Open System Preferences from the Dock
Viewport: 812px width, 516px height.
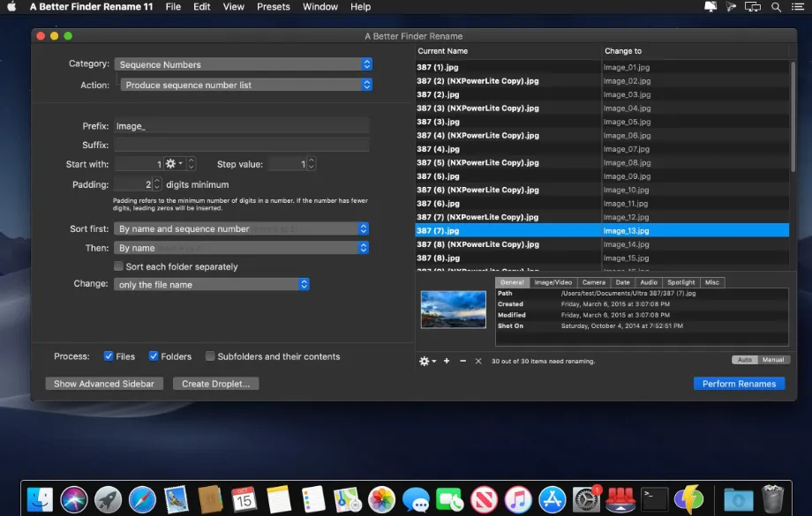tap(586, 500)
